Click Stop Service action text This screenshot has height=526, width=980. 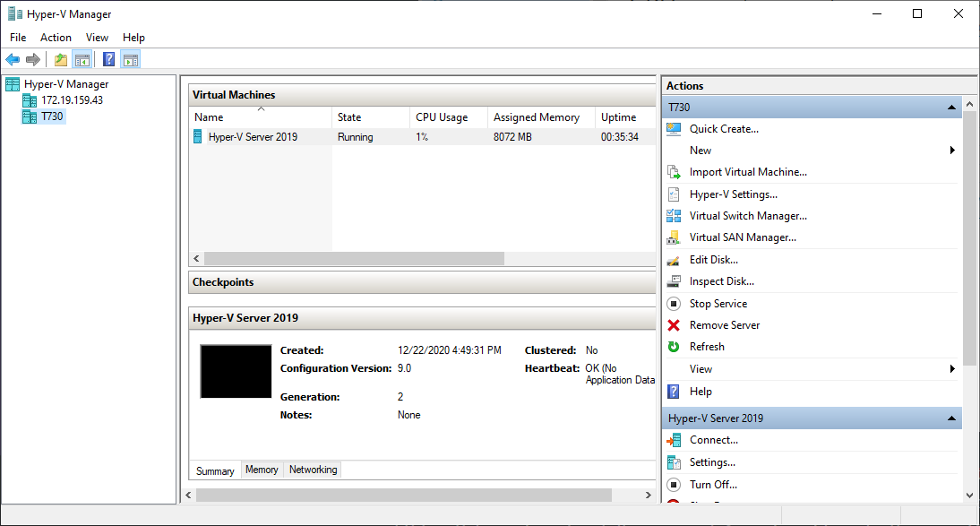(x=718, y=304)
